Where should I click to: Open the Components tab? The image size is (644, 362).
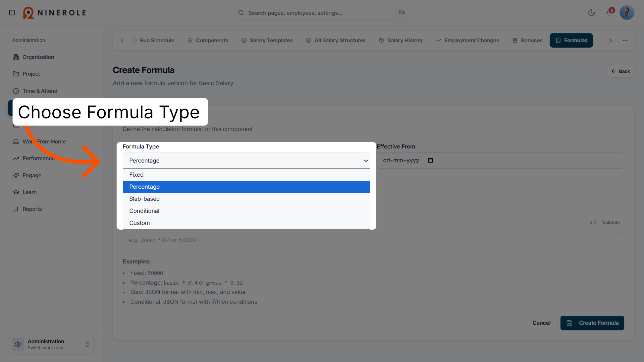(208, 40)
